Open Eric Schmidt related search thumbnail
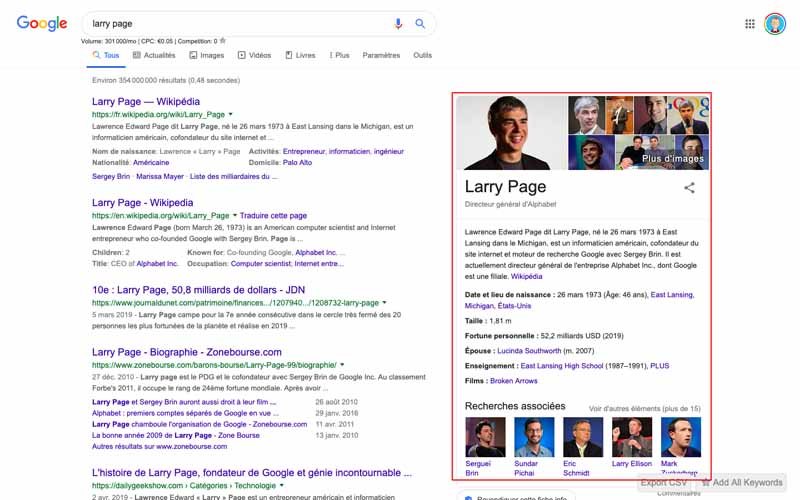Viewport: 800px width, 500px height. [583, 437]
